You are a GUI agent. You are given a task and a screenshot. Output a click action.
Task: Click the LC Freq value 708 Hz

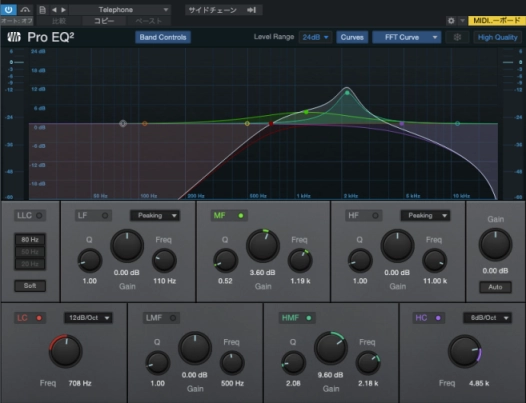tap(80, 383)
